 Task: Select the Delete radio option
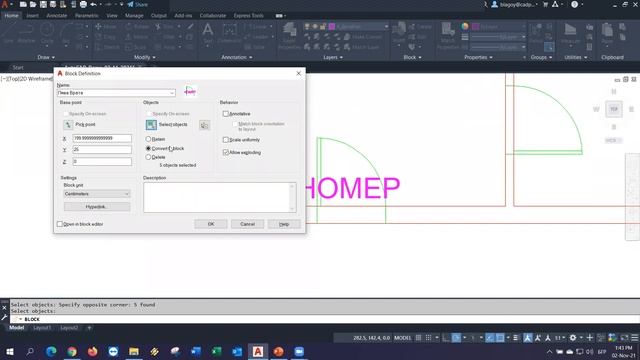click(148, 157)
